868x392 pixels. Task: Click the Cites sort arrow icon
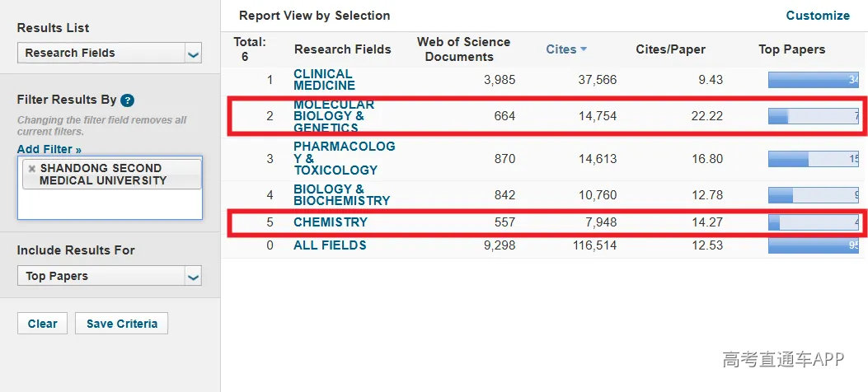pyautogui.click(x=583, y=49)
